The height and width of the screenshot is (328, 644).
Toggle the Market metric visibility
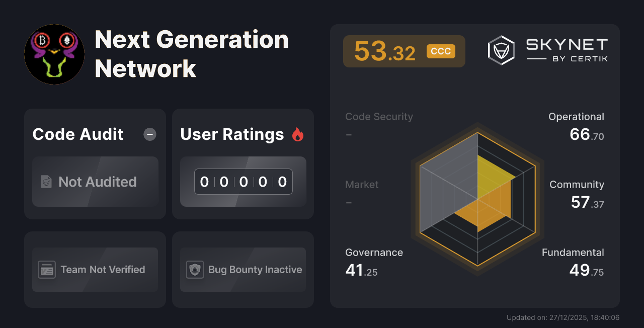362,185
